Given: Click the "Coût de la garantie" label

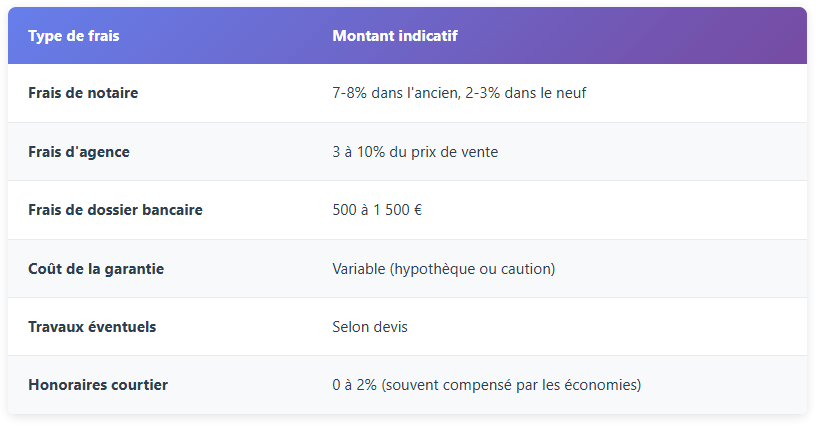Looking at the screenshot, I should pos(96,269).
